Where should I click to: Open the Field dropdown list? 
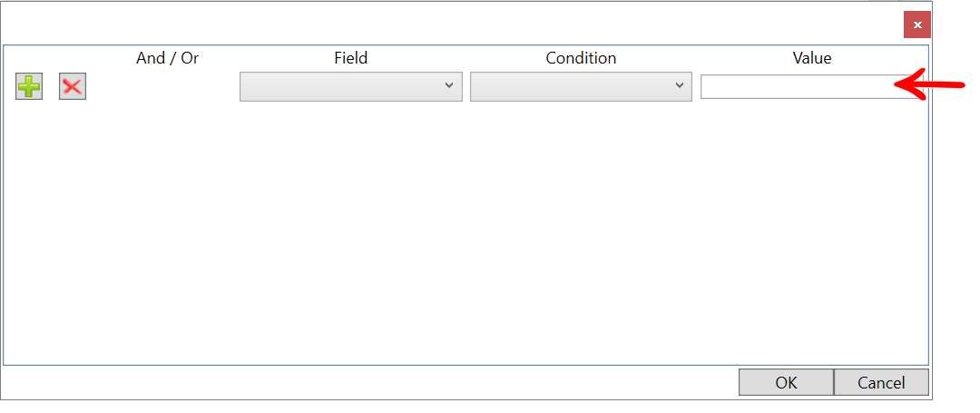point(350,86)
